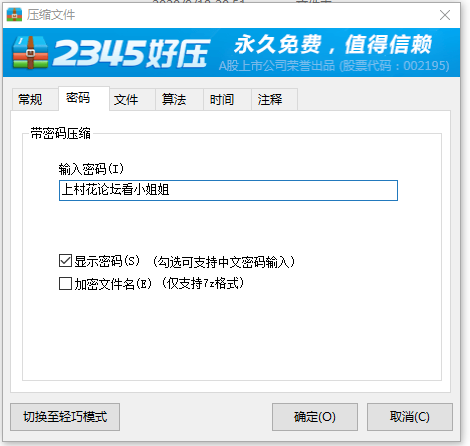Screen dimensions: 470x446
Task: Click the 输入密码(I) label
Action: (91, 169)
